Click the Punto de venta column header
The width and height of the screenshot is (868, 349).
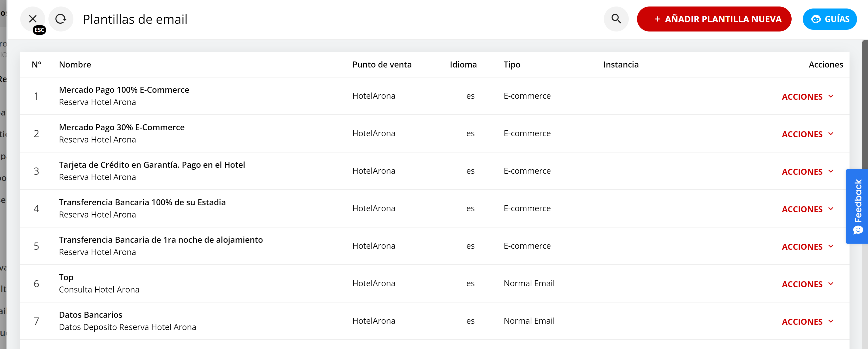coord(382,64)
